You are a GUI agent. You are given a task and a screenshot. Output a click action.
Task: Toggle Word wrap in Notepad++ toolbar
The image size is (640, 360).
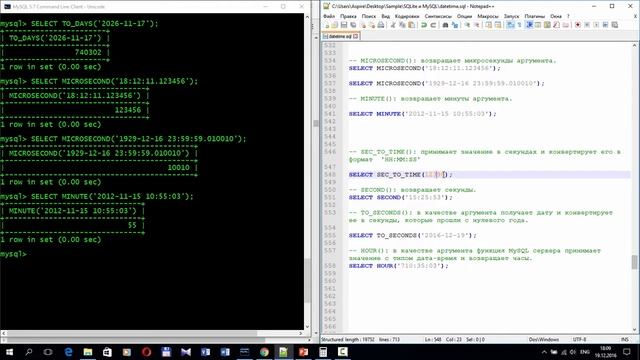click(x=510, y=25)
